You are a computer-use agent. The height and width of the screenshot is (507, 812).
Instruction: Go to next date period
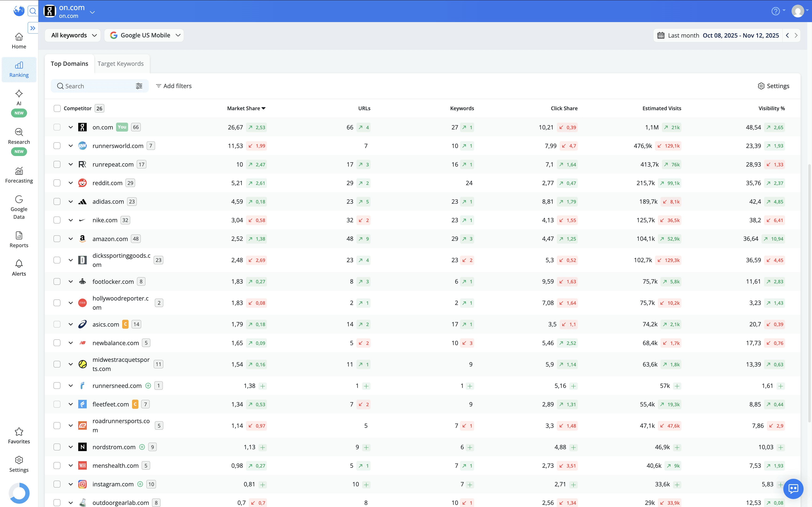(796, 35)
